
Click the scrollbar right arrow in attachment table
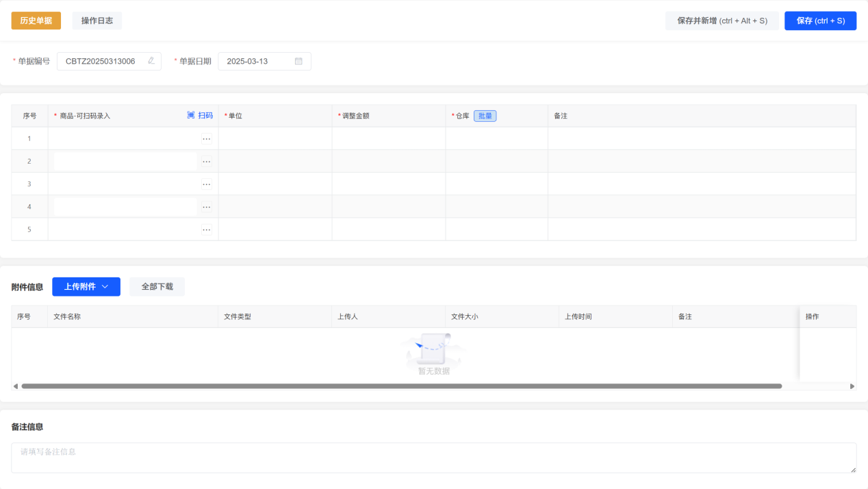pos(852,386)
